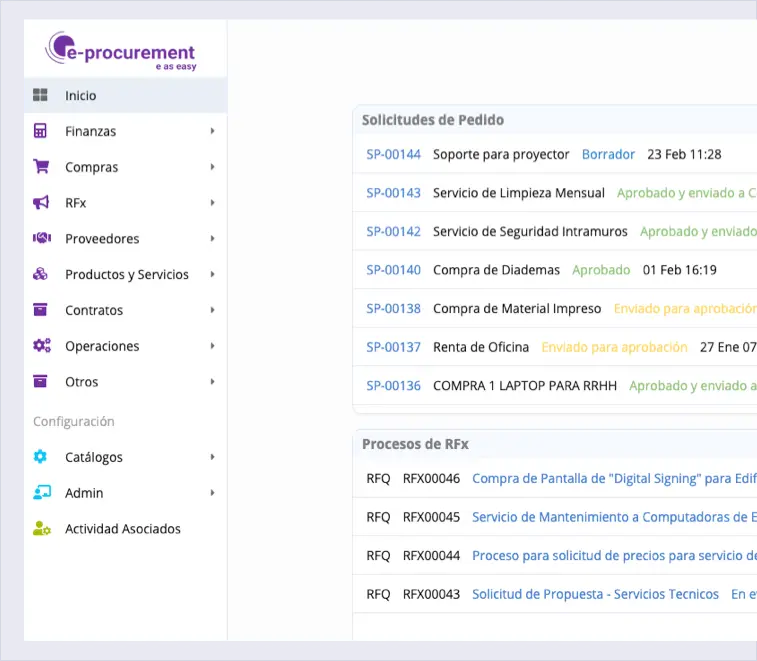Open the Compras menu item
The height and width of the screenshot is (661, 757).
tap(92, 167)
